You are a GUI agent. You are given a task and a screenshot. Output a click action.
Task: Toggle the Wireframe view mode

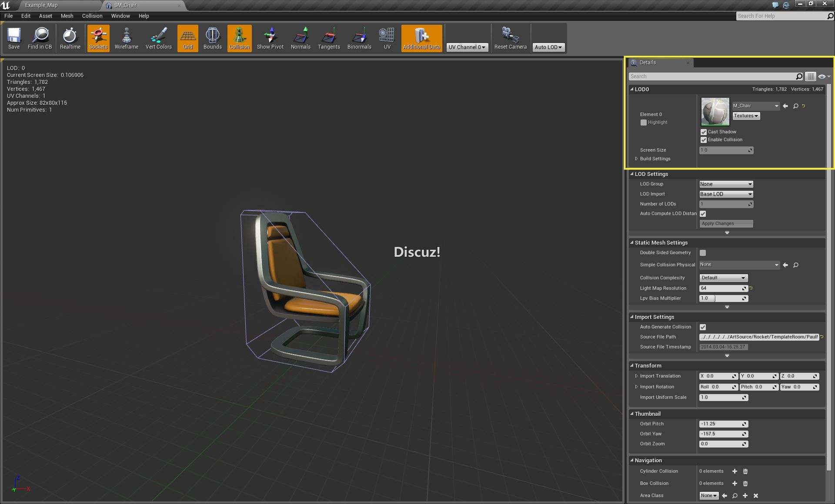click(126, 37)
